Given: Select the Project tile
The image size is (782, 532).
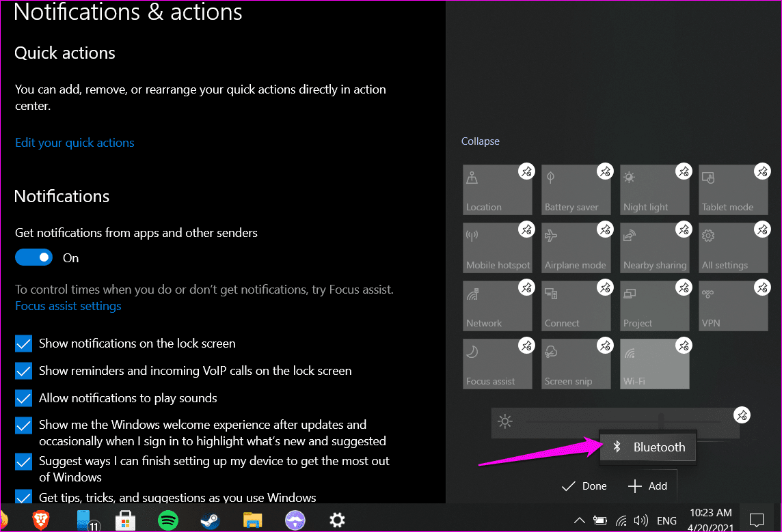Looking at the screenshot, I should click(654, 306).
